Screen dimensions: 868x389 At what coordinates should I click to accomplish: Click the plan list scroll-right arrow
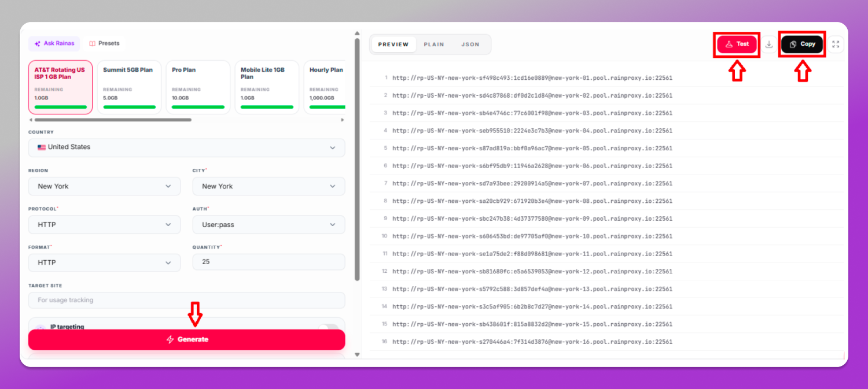coord(342,120)
